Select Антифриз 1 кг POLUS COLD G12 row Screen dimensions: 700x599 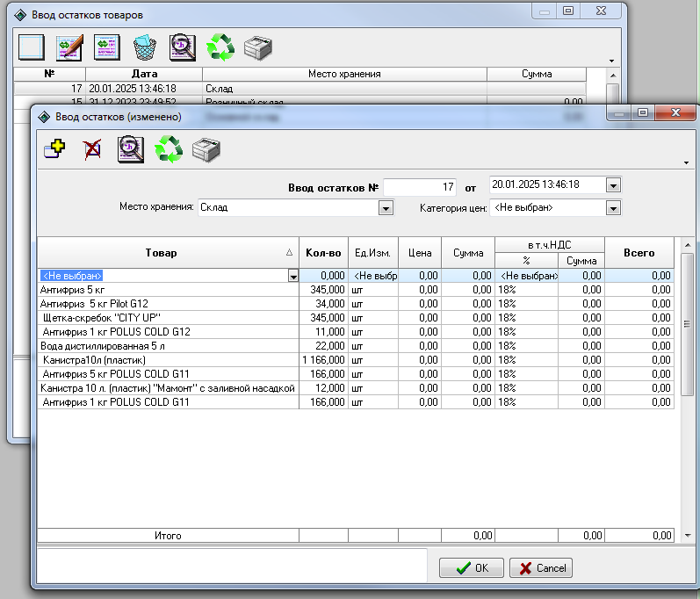(x=356, y=332)
